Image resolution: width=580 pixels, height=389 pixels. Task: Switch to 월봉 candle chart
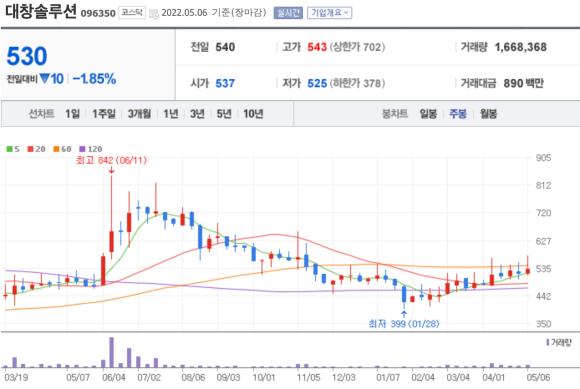click(488, 114)
